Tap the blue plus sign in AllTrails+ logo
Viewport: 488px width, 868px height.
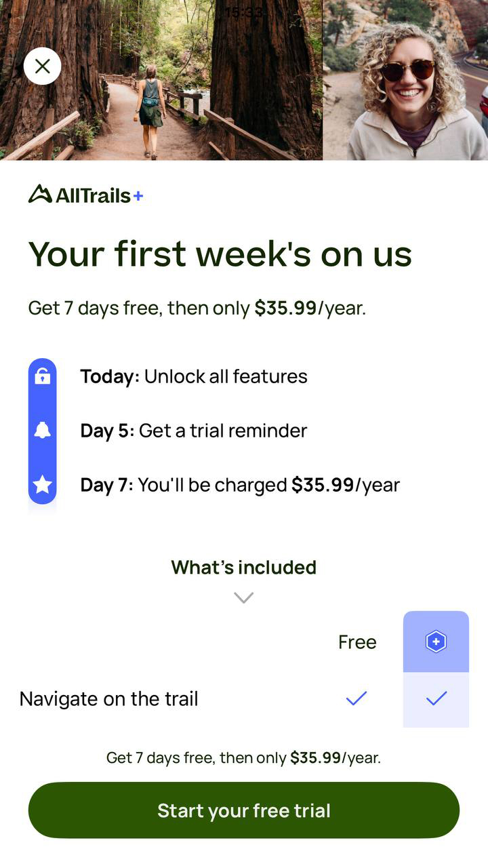click(138, 196)
